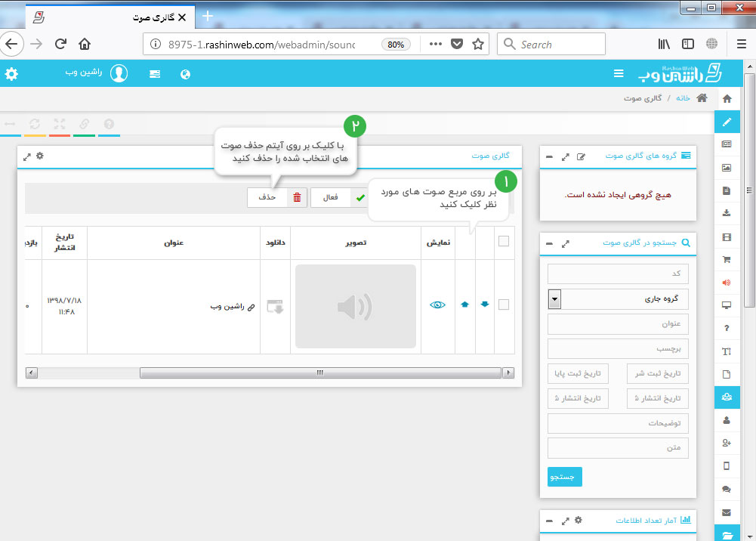756x541 pixels.
Task: Click the خانه breadcrumb link
Action: click(683, 98)
